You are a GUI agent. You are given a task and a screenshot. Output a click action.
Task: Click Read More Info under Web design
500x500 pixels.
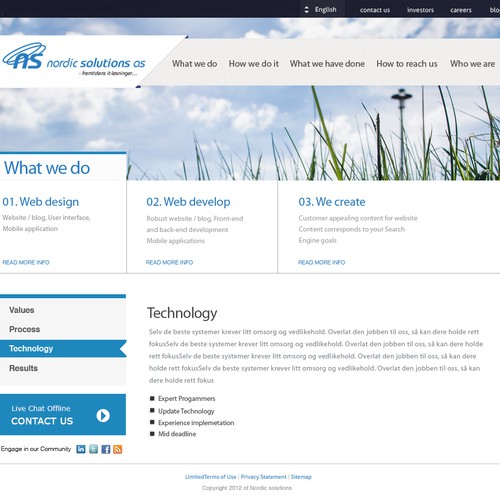tap(26, 262)
